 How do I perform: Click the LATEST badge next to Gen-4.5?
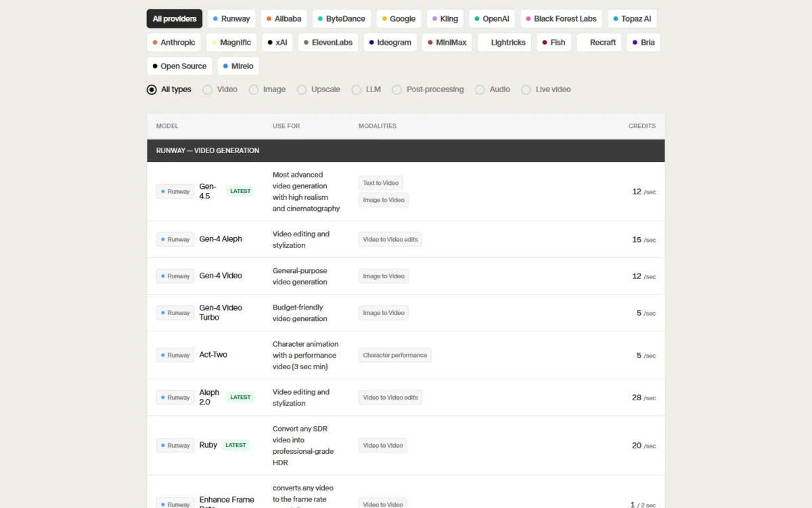[x=240, y=191]
